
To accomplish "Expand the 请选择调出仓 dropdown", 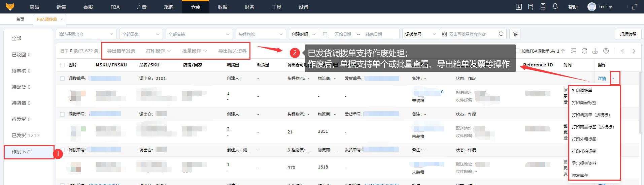I will pos(86,34).
